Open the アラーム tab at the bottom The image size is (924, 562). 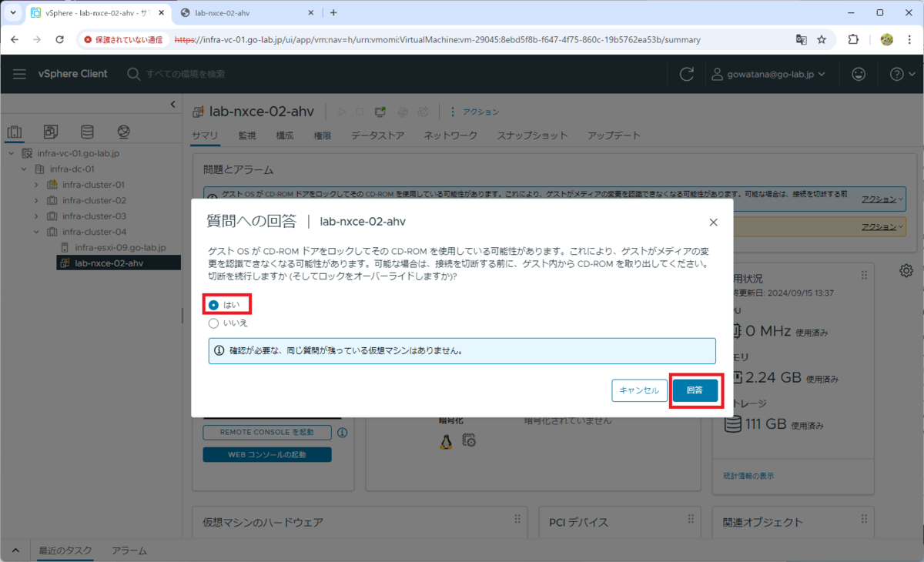click(x=129, y=551)
